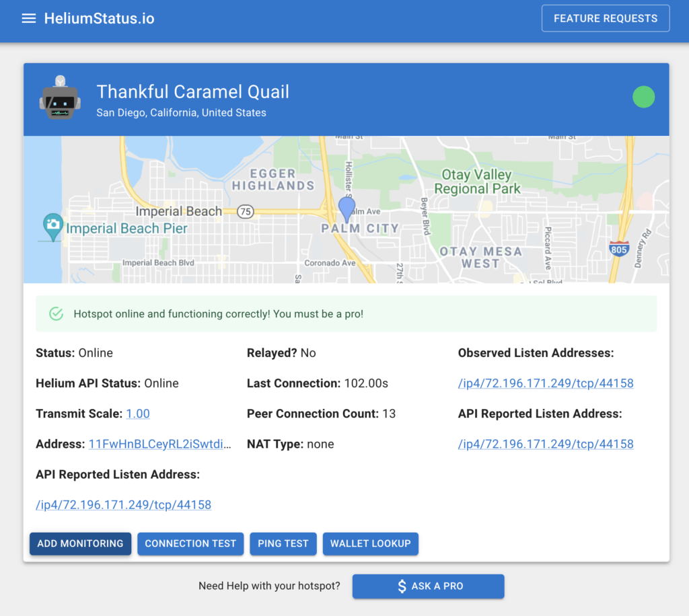Image resolution: width=689 pixels, height=616 pixels.
Task: Click the HeliumStatus.io site title
Action: (x=99, y=19)
